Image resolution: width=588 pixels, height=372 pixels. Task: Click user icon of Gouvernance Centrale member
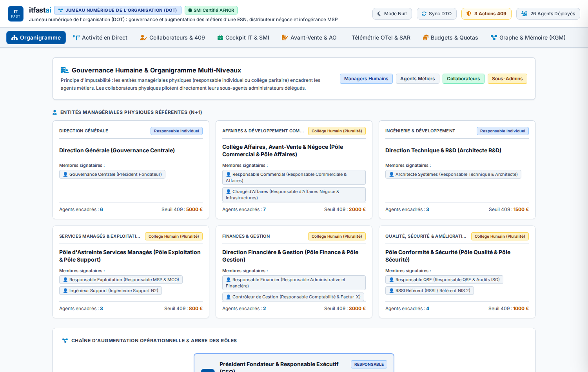65,175
